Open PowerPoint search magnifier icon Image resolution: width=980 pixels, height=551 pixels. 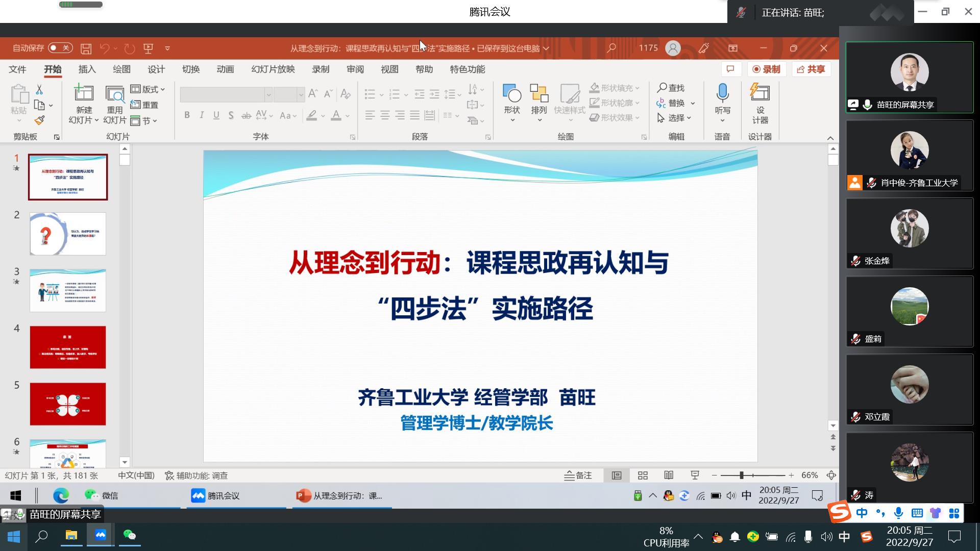611,48
